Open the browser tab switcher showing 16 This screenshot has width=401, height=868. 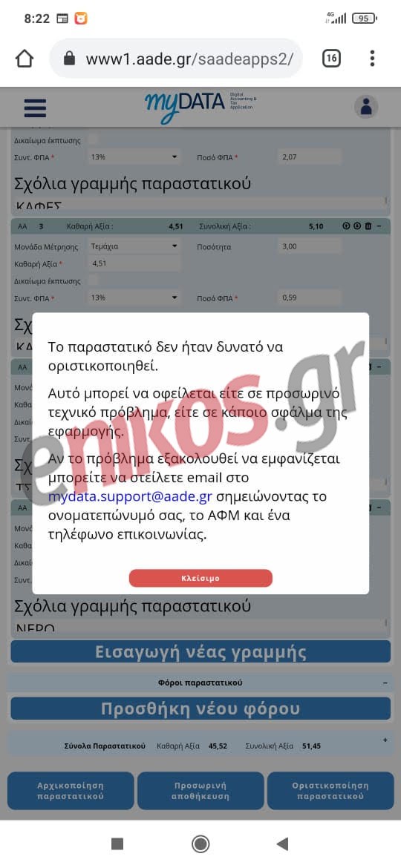(x=331, y=58)
